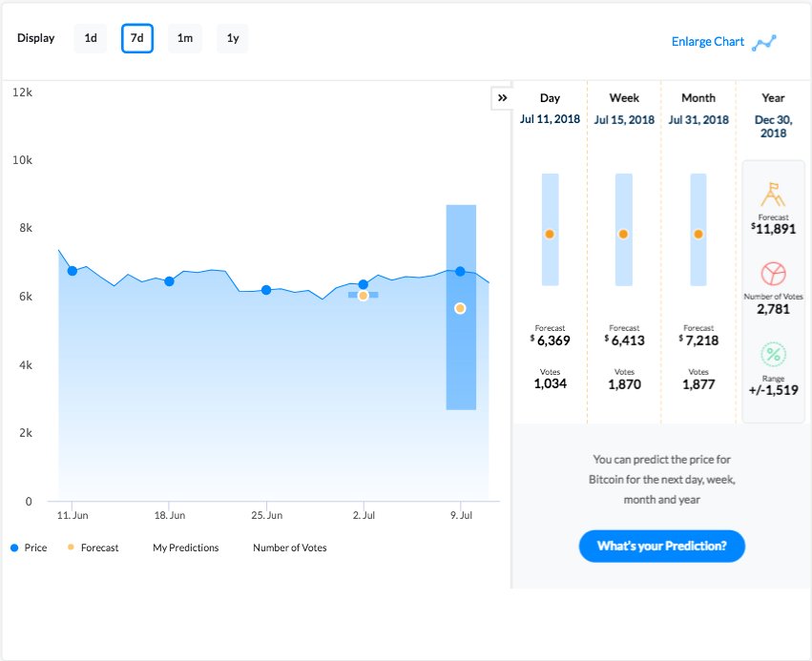Switch display to 1y range
This screenshot has width=812, height=661.
pos(233,38)
